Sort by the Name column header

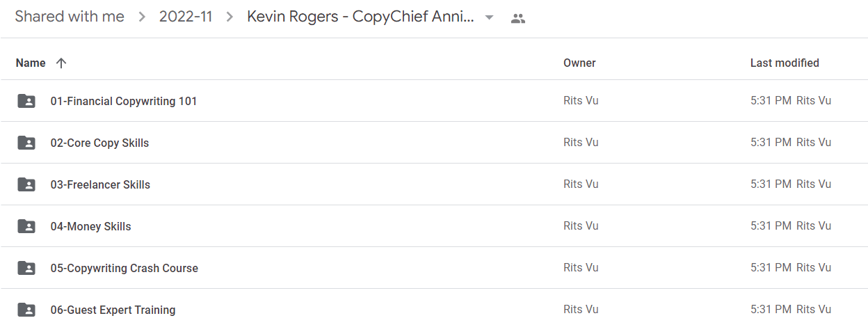(x=31, y=63)
